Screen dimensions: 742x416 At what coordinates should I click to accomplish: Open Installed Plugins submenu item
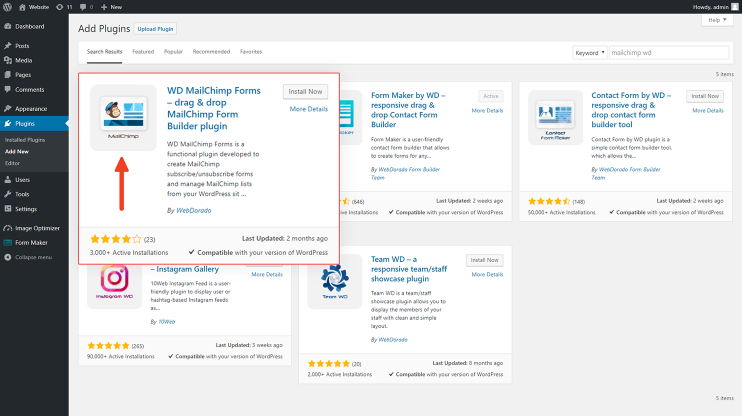[x=25, y=140]
